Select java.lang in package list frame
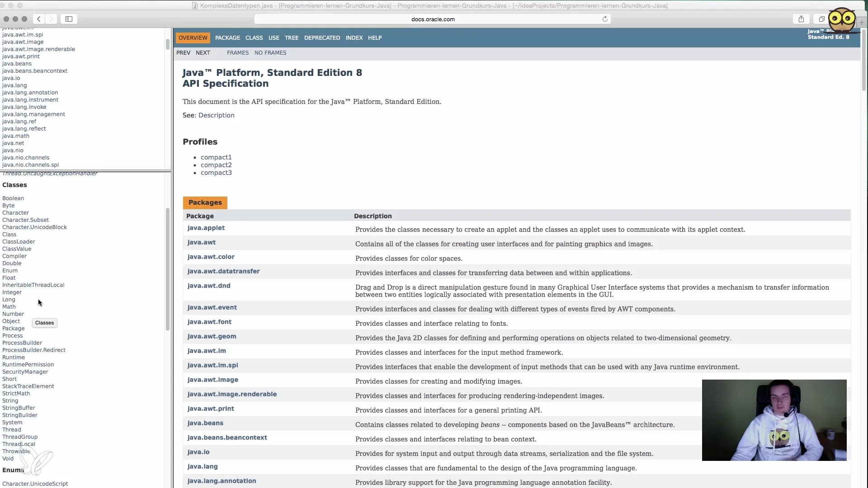The width and height of the screenshot is (868, 488). [x=14, y=85]
